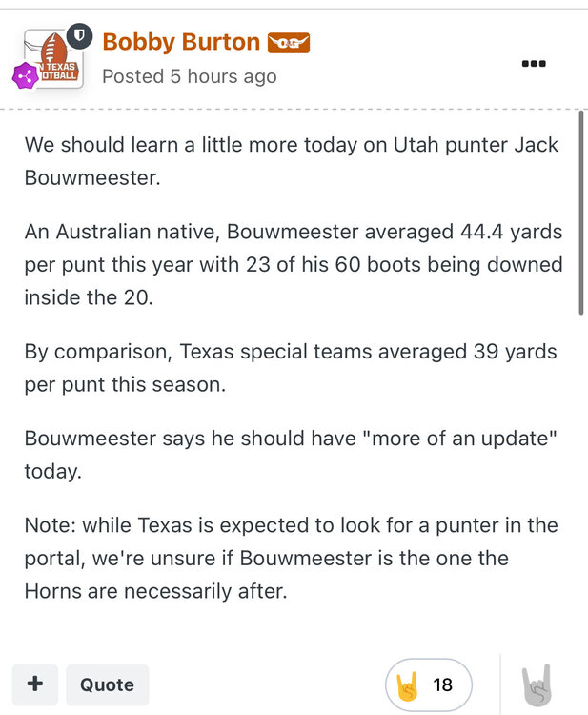Click the post's vertical scrollbar
Screen dimensions: 588x715
pos(581,212)
